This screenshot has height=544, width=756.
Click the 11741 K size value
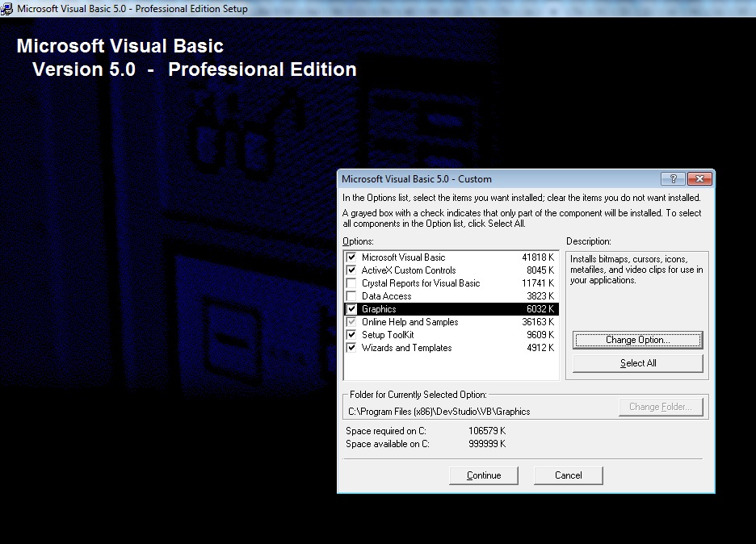pyautogui.click(x=538, y=283)
